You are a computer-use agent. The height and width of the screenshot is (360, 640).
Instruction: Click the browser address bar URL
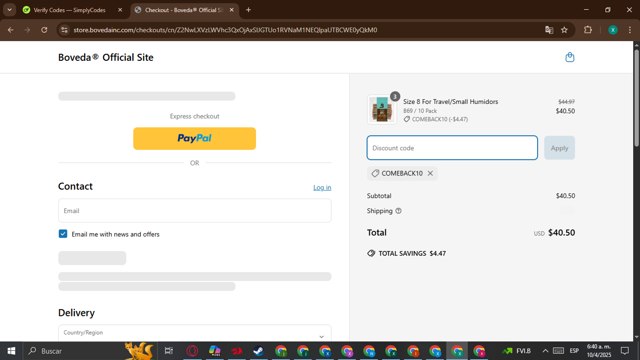225,30
